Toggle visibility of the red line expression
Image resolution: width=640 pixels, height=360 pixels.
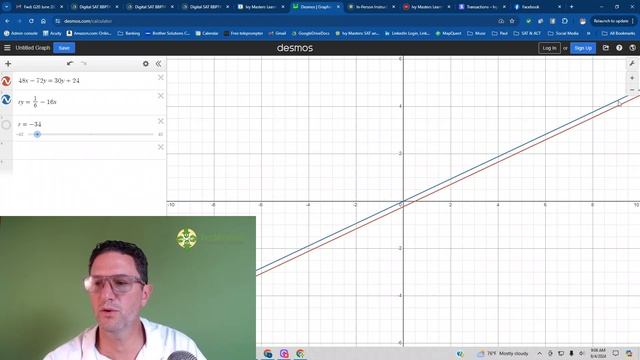[6, 81]
